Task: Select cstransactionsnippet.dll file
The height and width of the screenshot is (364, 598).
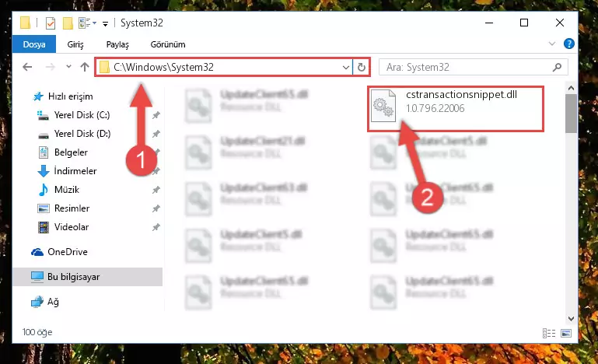Action: point(456,108)
